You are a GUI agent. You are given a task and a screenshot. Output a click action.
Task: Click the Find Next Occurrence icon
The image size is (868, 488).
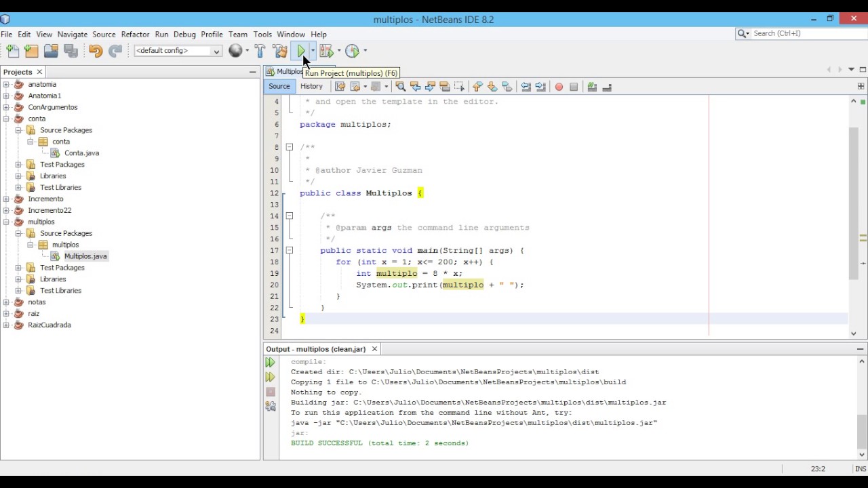[430, 87]
